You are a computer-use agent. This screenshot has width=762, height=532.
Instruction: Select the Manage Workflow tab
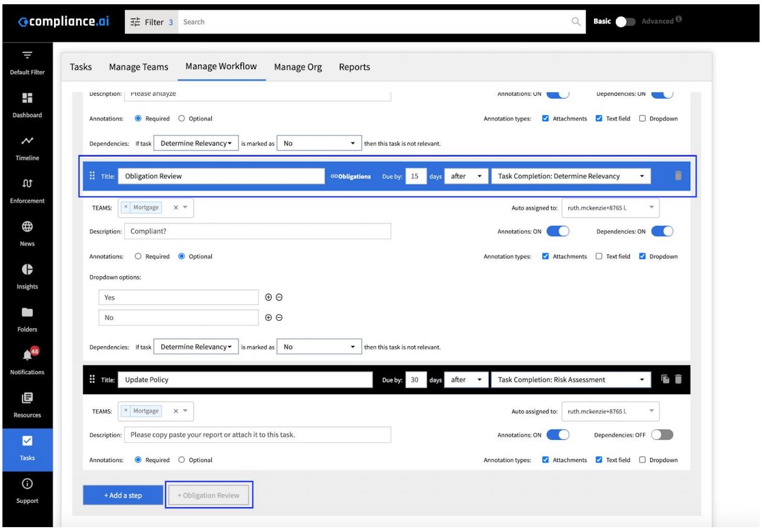pyautogui.click(x=221, y=67)
